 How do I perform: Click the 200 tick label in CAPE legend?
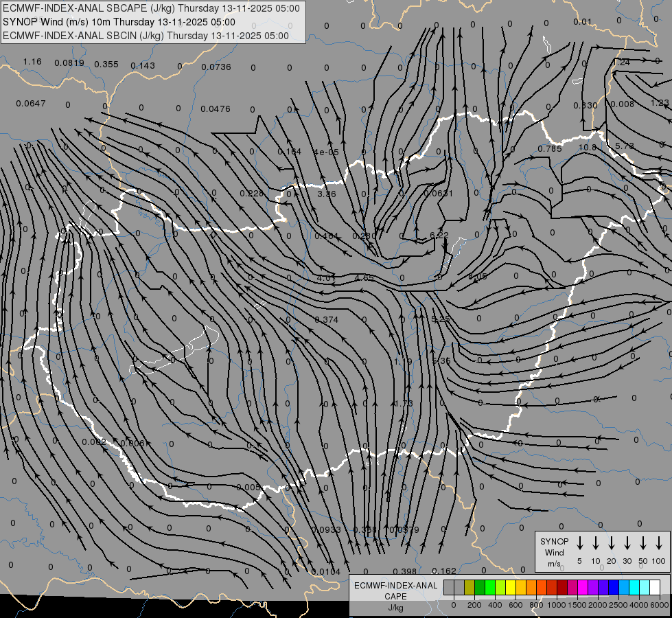tap(474, 605)
